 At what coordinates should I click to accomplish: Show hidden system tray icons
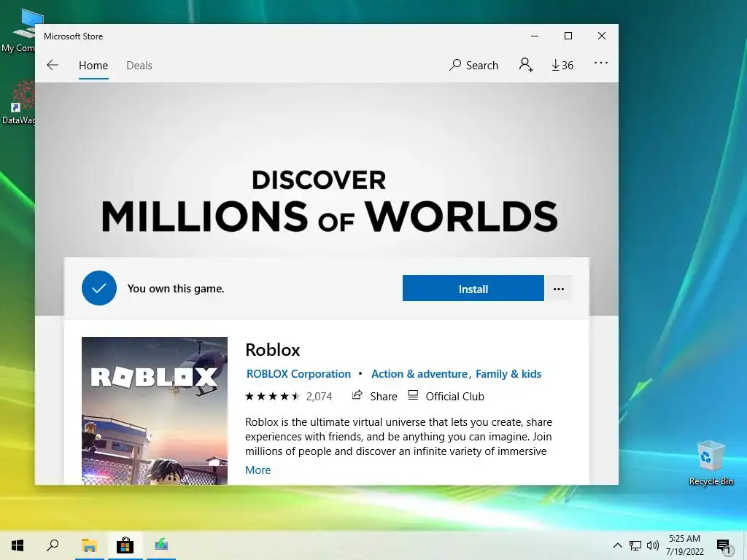pyautogui.click(x=617, y=545)
